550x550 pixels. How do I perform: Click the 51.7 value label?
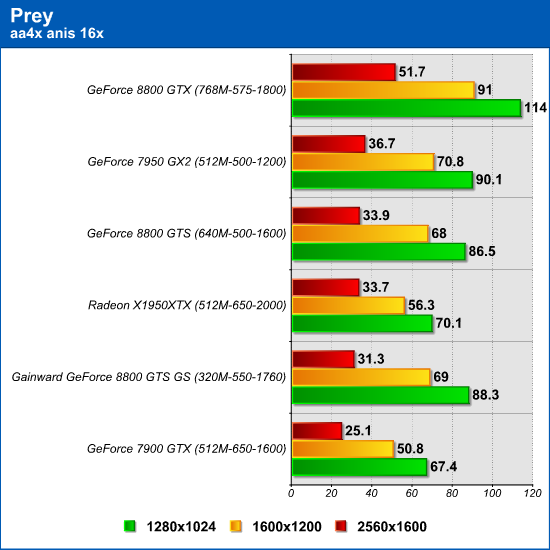coord(412,72)
